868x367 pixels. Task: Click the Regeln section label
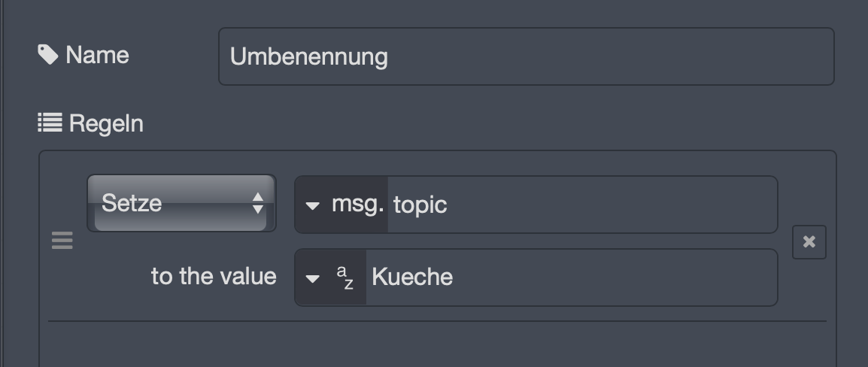click(106, 123)
